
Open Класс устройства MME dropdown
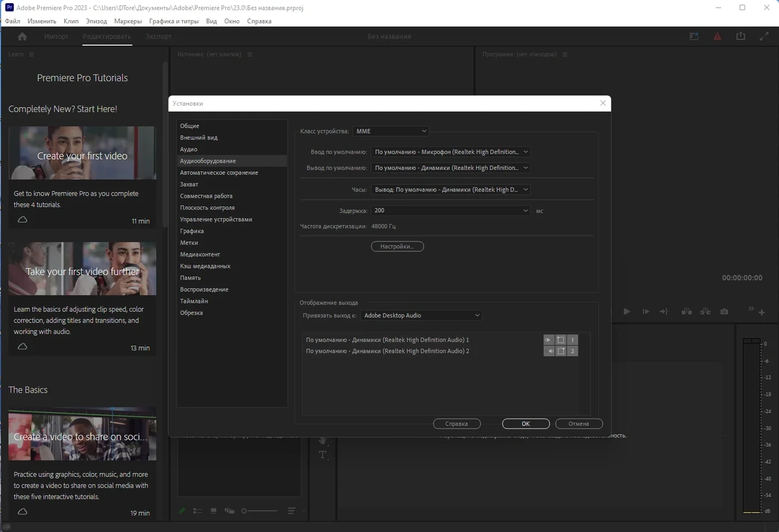pos(391,131)
